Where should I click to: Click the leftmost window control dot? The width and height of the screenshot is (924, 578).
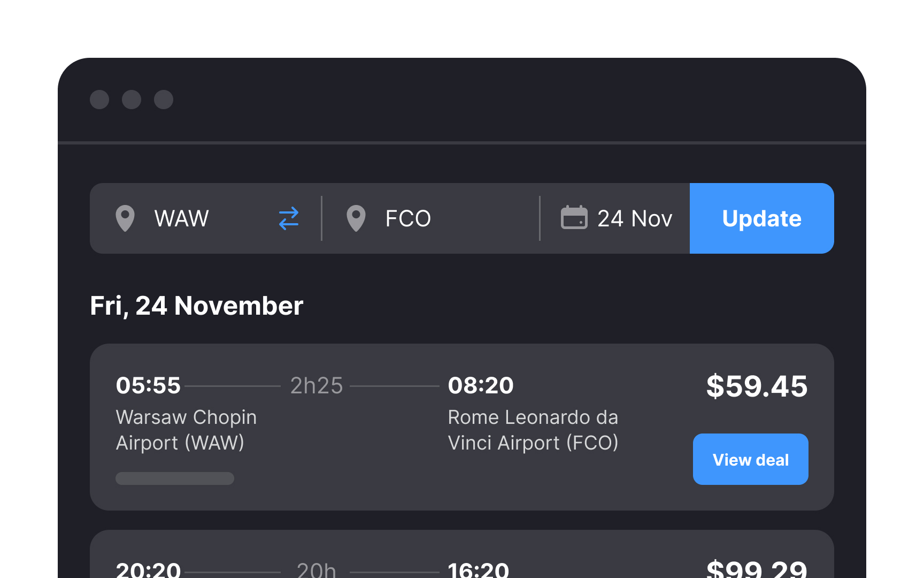point(99,100)
